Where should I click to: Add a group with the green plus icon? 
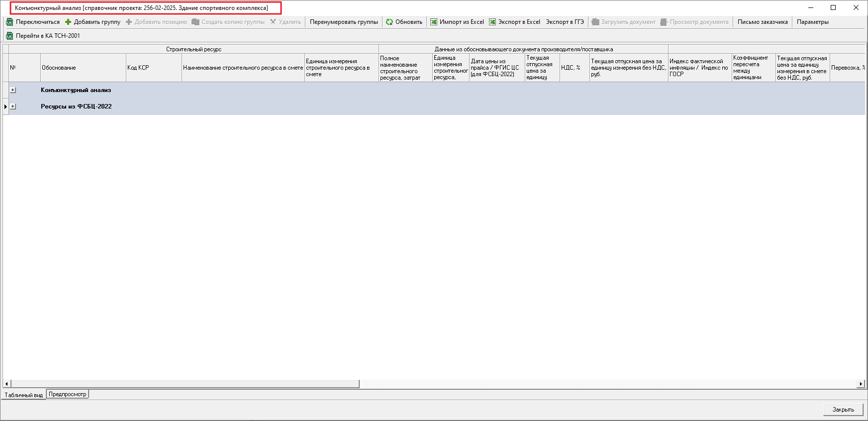68,22
